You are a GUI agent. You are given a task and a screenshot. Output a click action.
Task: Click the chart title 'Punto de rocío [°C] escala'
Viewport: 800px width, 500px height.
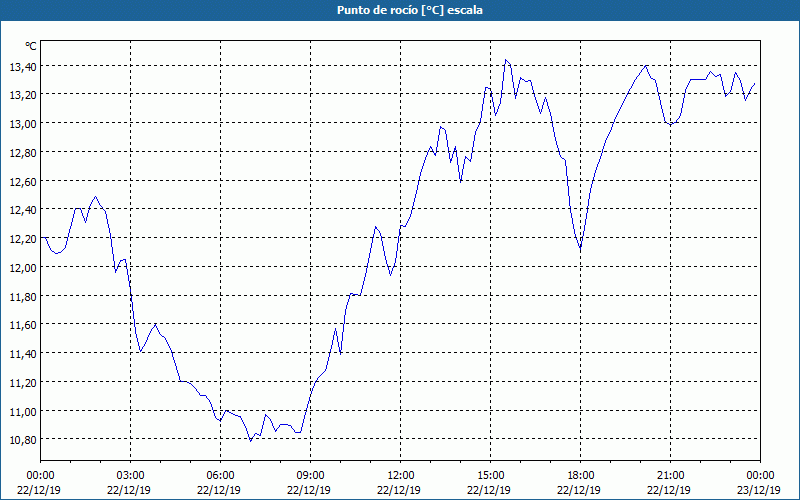410,10
